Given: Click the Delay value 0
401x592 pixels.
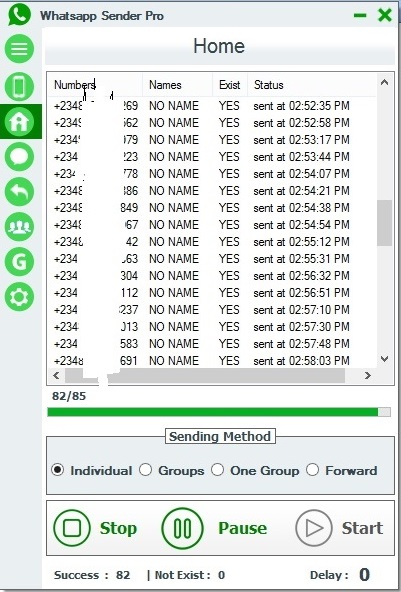Looking at the screenshot, I should pos(364,575).
